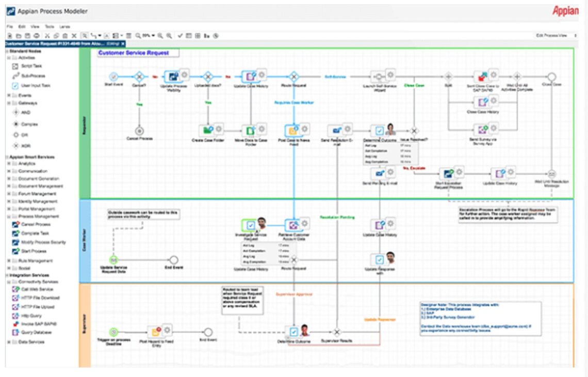The width and height of the screenshot is (588, 377).
Task: Click the Query Database service icon
Action: click(x=15, y=333)
